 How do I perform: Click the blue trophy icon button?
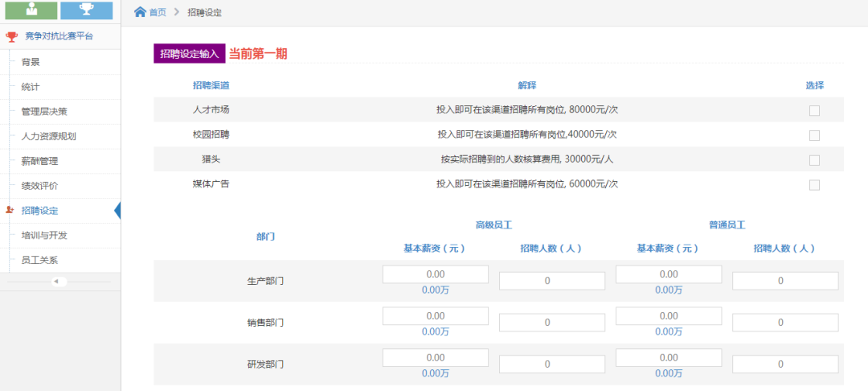point(86,10)
